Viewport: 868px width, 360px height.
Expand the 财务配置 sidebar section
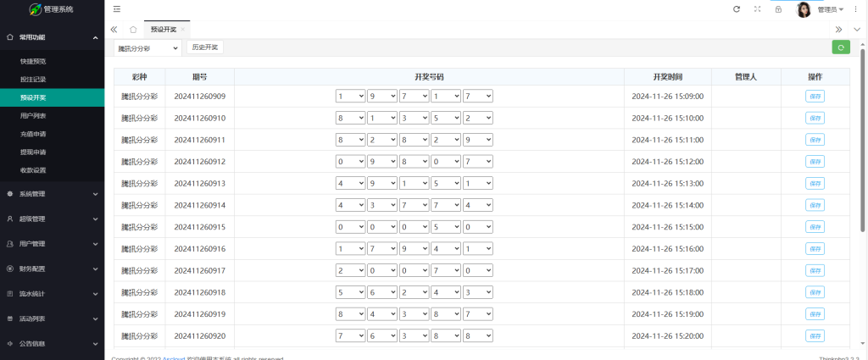pyautogui.click(x=52, y=269)
